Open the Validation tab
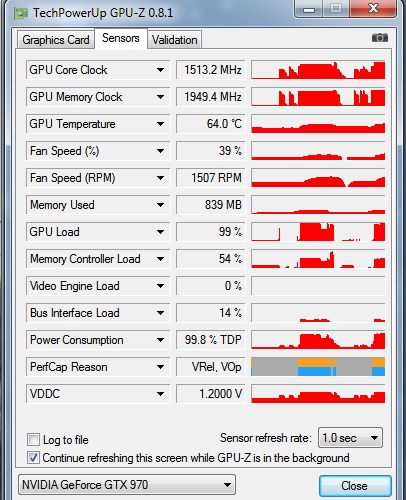406x500 pixels. tap(175, 40)
